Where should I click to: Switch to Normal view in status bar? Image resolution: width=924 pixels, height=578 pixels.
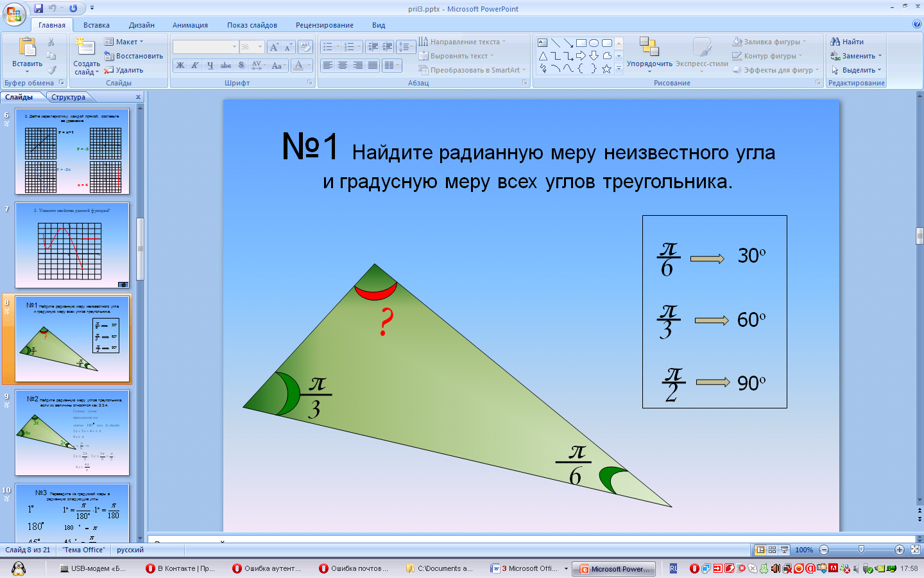[x=760, y=550]
